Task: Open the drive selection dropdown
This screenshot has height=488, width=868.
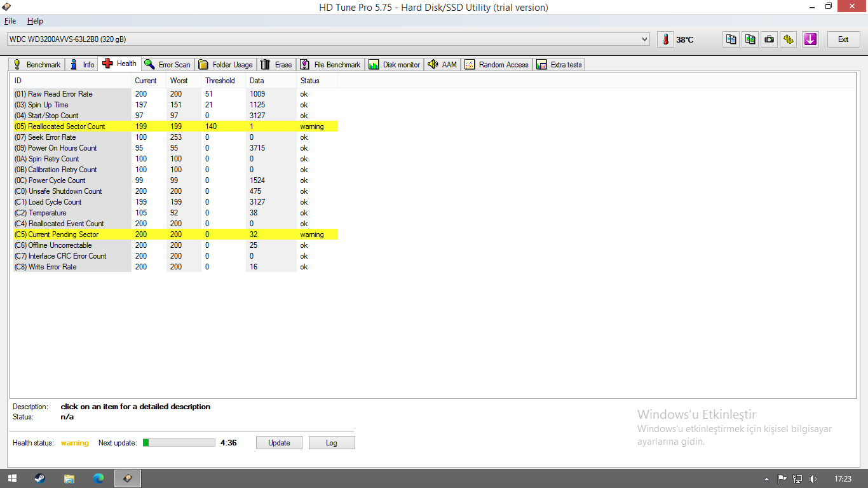Action: (x=328, y=39)
